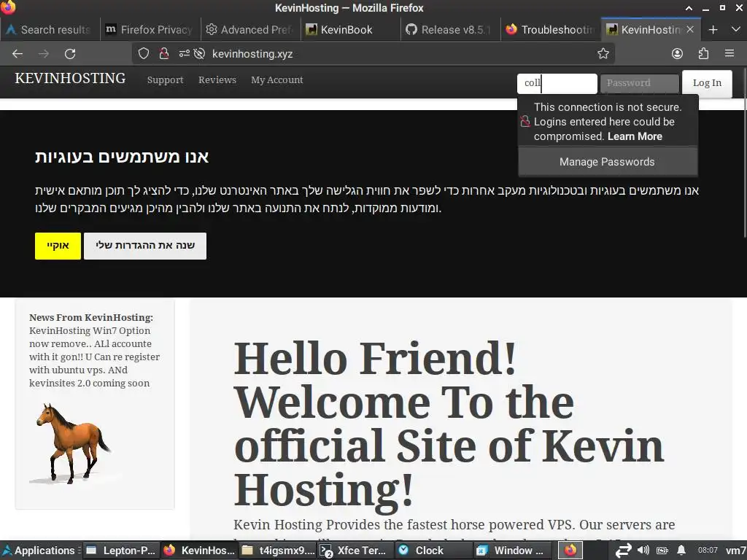Switch to the Release v8.5.1 tab

pos(450,30)
